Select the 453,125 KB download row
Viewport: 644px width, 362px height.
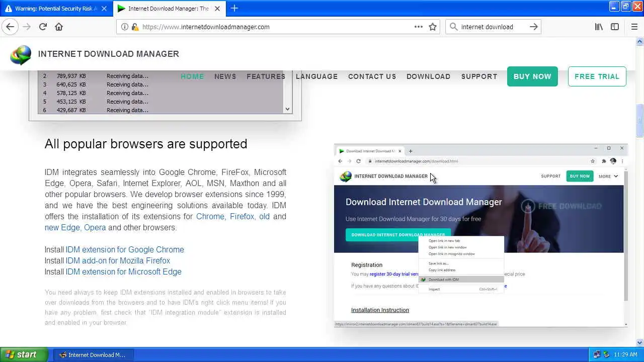pyautogui.click(x=161, y=102)
